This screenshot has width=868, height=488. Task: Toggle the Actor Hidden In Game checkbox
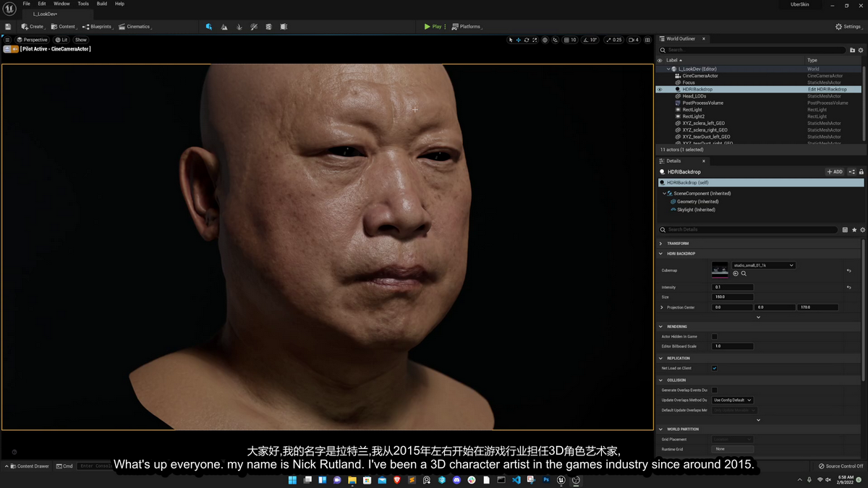coord(715,336)
